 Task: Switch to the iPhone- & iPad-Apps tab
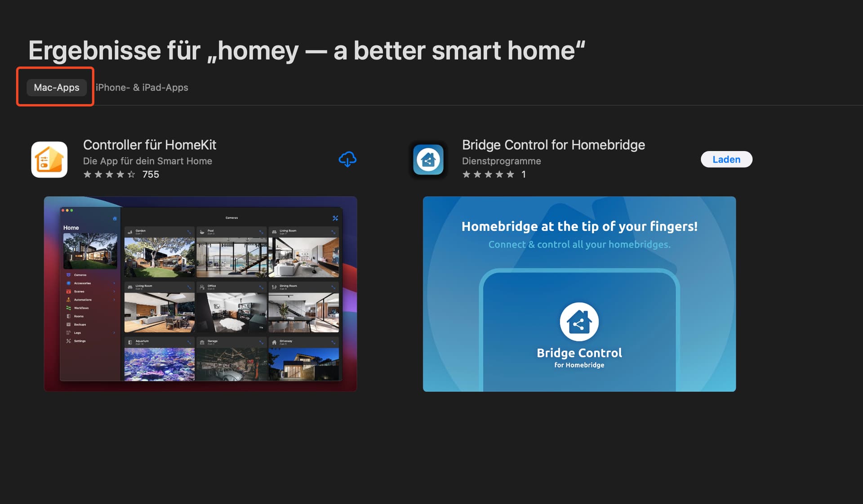pos(142,88)
